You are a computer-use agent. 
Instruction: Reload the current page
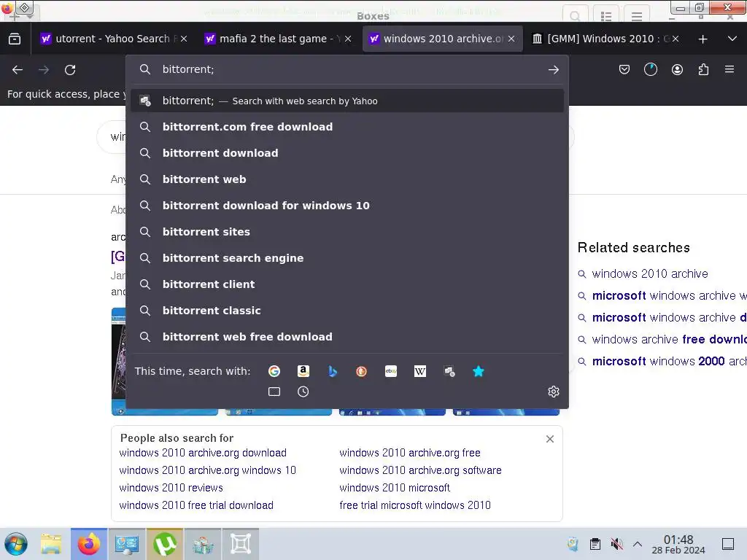click(x=70, y=70)
